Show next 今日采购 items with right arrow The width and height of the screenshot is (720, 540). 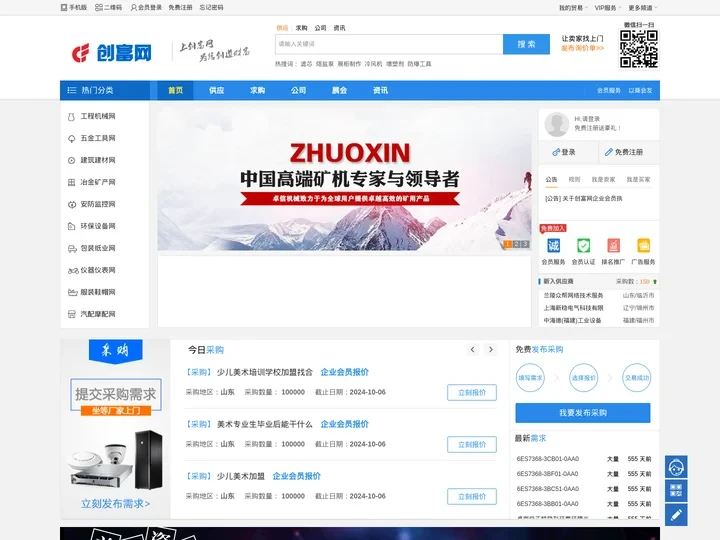[x=491, y=349]
